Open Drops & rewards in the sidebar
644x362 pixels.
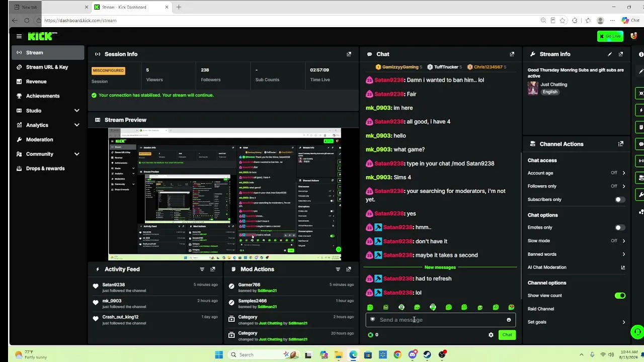tap(48, 168)
